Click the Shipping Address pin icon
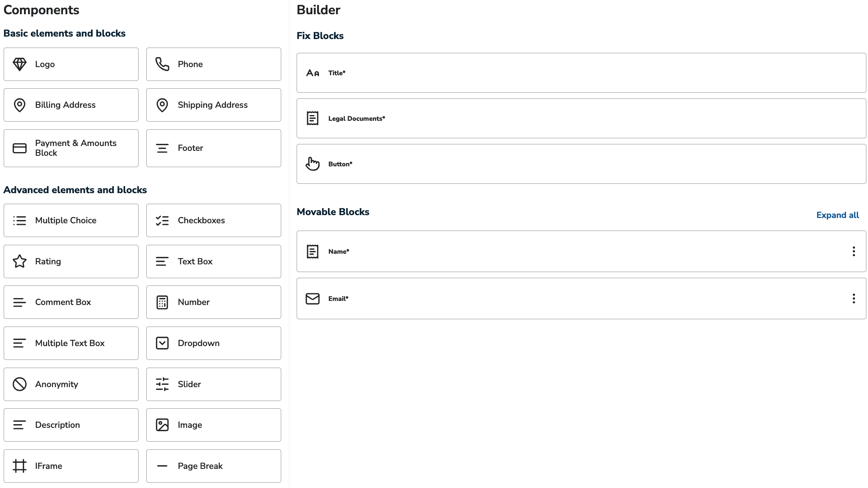The width and height of the screenshot is (868, 488). point(162,105)
